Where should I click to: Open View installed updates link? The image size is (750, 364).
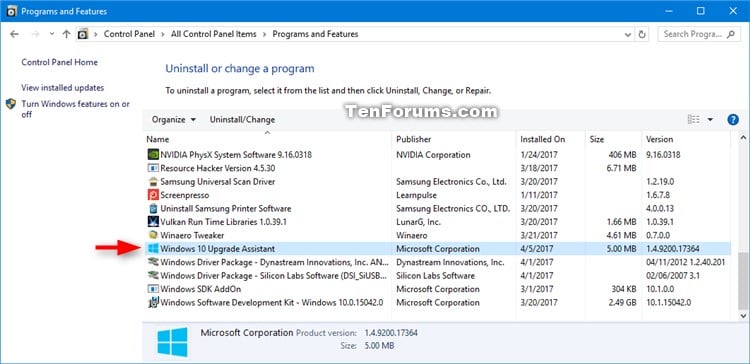point(63,88)
